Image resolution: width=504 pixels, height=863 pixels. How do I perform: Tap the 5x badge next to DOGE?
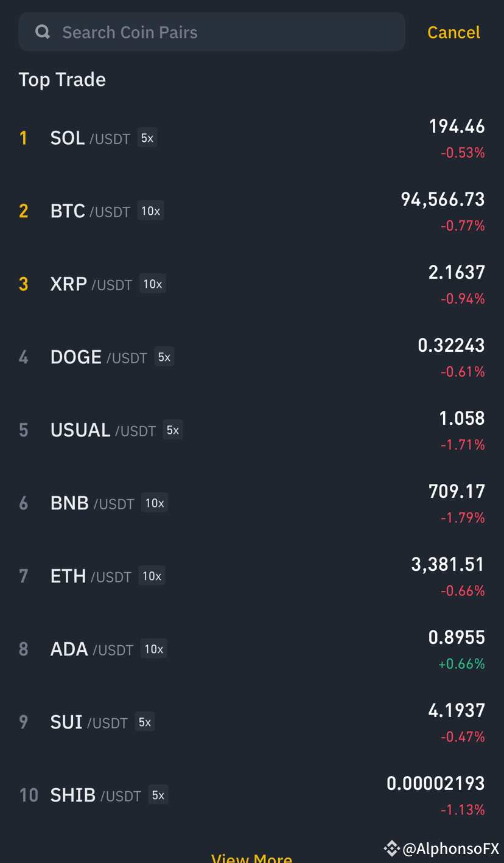pyautogui.click(x=164, y=357)
